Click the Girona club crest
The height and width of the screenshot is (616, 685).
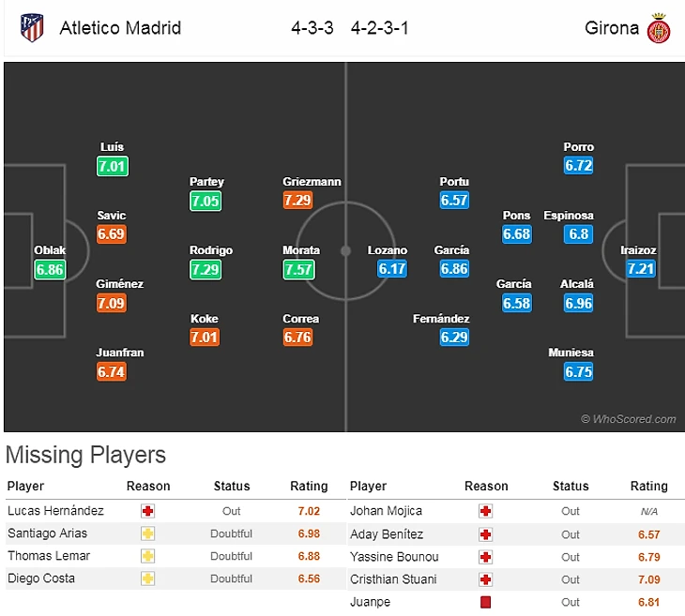click(x=659, y=27)
